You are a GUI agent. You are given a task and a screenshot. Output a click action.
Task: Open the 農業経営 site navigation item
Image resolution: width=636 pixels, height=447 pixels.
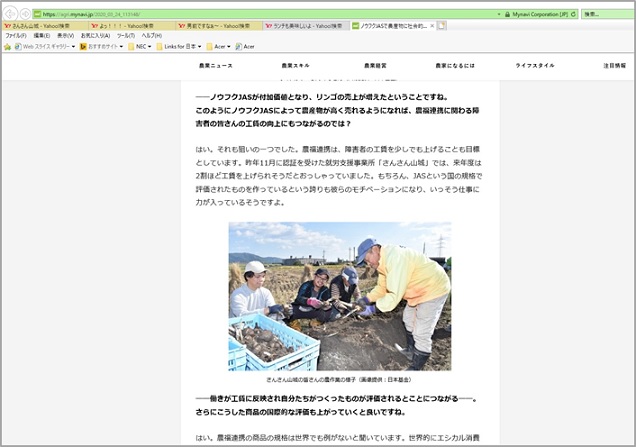click(x=375, y=66)
